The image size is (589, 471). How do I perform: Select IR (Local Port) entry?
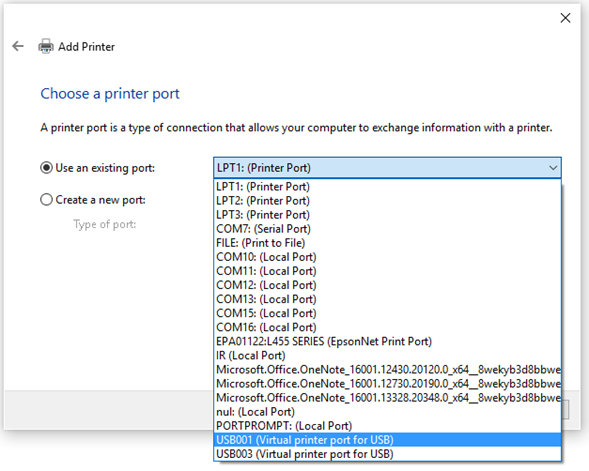[x=388, y=356]
